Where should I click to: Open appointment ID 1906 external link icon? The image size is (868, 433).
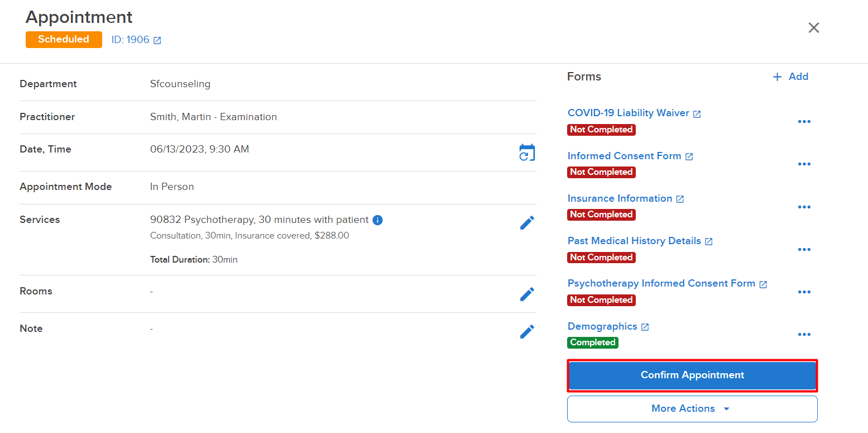point(156,40)
